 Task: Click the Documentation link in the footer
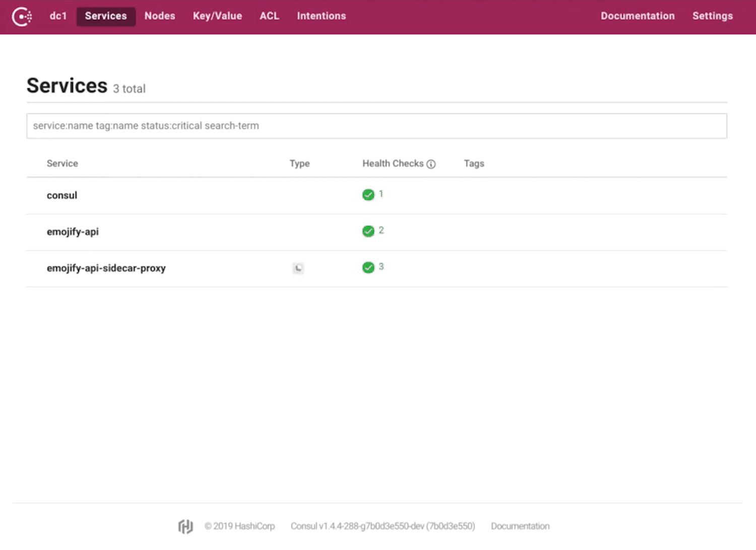[x=520, y=526]
